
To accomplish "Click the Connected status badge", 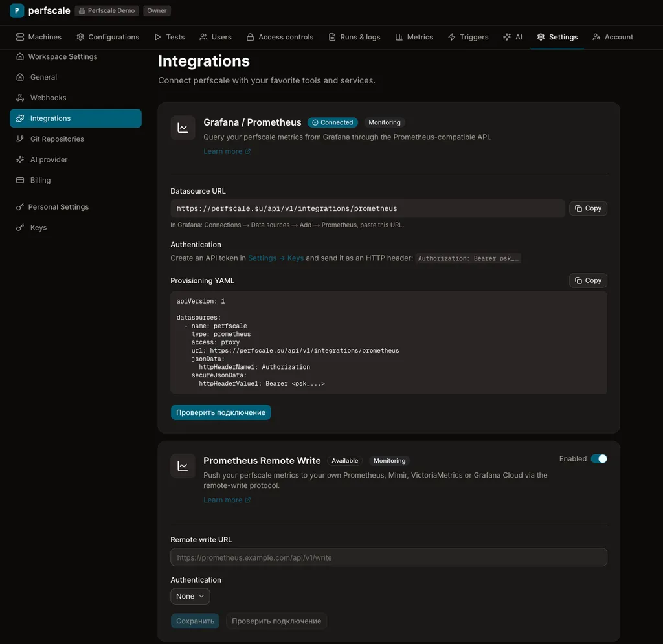I will [333, 122].
